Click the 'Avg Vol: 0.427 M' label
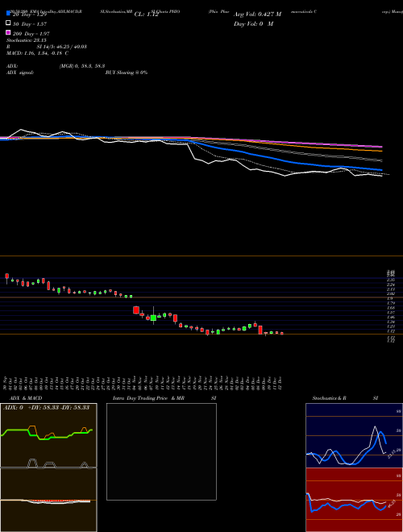Viewport: 403px width, 532px height. point(257,15)
